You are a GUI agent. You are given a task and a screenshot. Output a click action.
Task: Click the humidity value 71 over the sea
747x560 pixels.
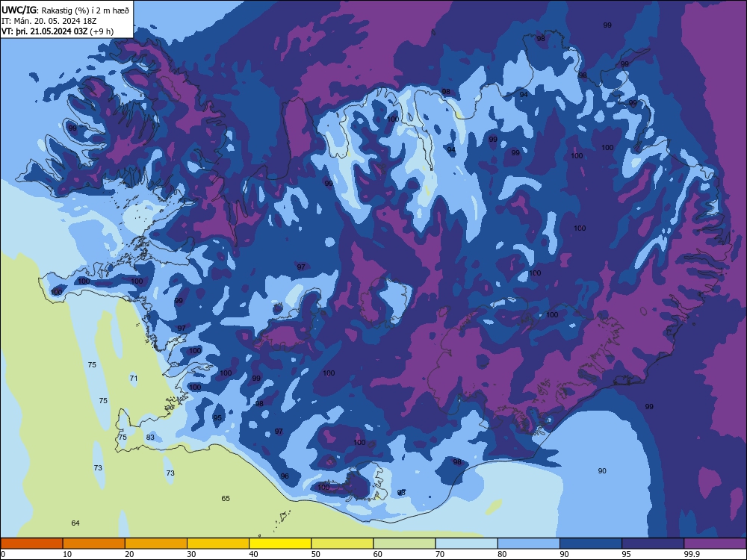point(134,379)
